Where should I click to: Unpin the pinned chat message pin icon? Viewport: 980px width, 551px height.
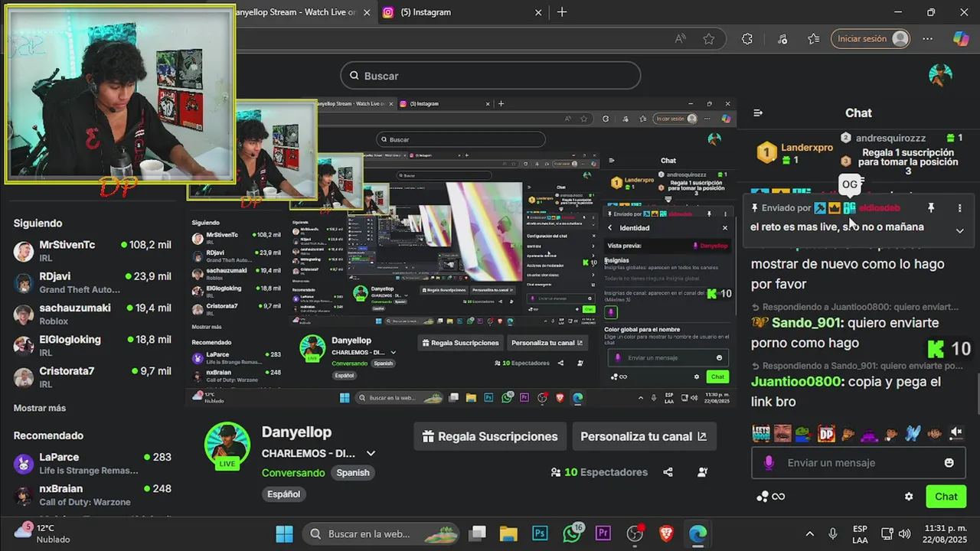click(x=931, y=208)
